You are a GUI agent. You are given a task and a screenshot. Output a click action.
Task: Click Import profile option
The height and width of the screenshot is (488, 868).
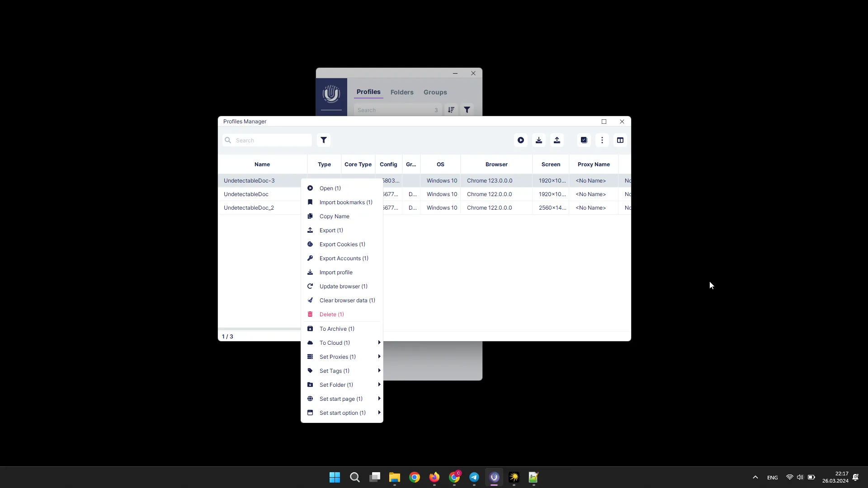click(336, 272)
